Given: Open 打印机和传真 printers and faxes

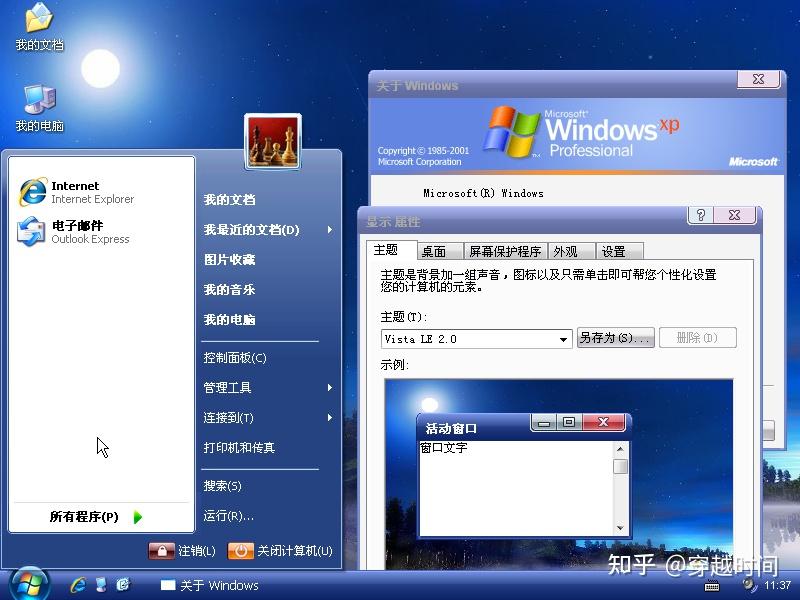Looking at the screenshot, I should coord(239,448).
